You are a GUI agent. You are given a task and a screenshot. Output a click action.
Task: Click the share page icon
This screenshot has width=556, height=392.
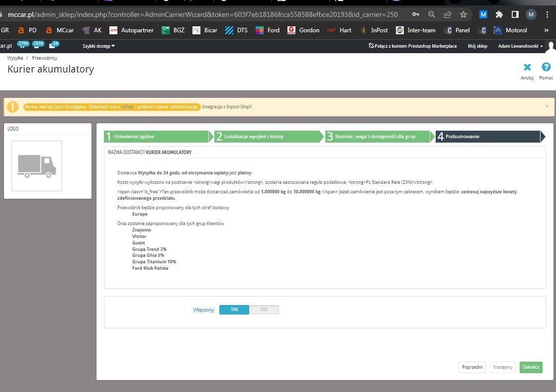point(448,14)
